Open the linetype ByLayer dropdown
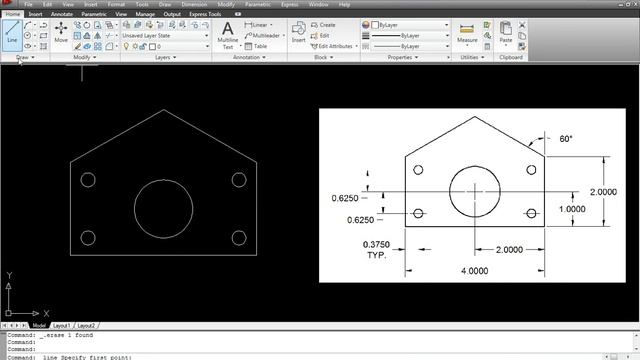Screen dimensions: 640x360 coord(410,47)
